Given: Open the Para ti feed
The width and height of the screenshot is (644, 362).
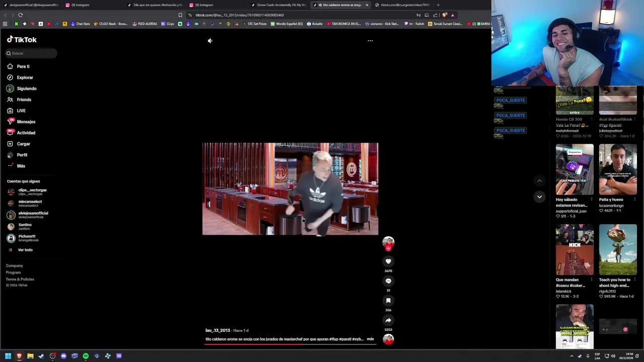Looking at the screenshot, I should [23, 66].
